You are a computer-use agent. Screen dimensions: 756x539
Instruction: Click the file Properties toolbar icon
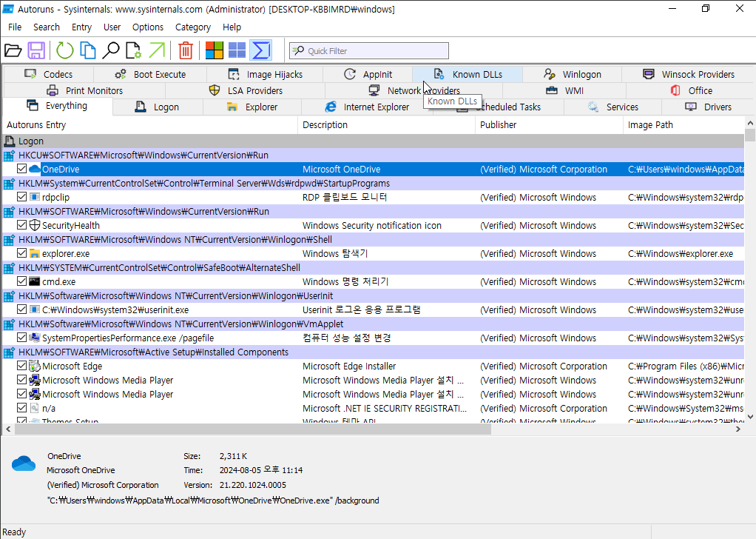pos(134,50)
